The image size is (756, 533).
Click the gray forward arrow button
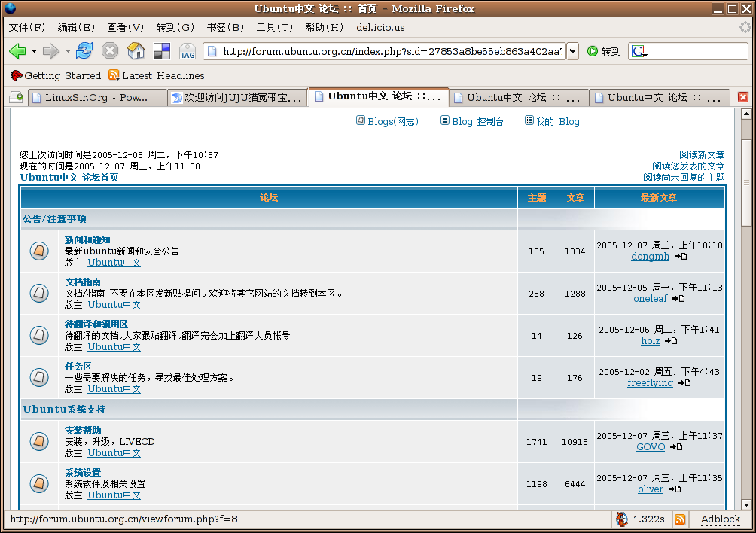pos(50,50)
